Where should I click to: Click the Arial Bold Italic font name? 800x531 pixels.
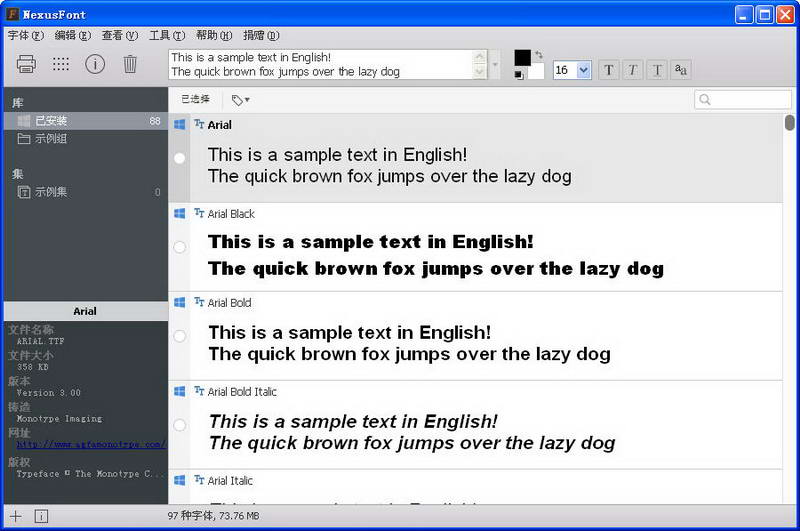pos(242,392)
